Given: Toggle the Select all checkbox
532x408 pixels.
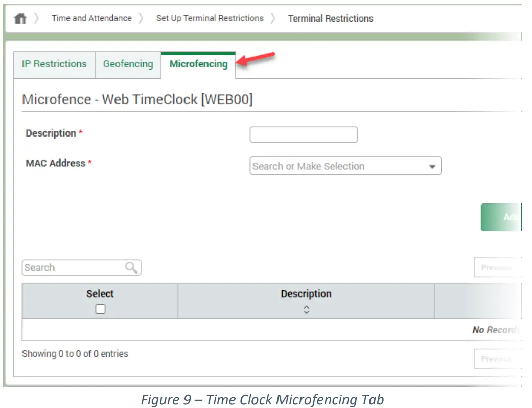Looking at the screenshot, I should point(101,309).
